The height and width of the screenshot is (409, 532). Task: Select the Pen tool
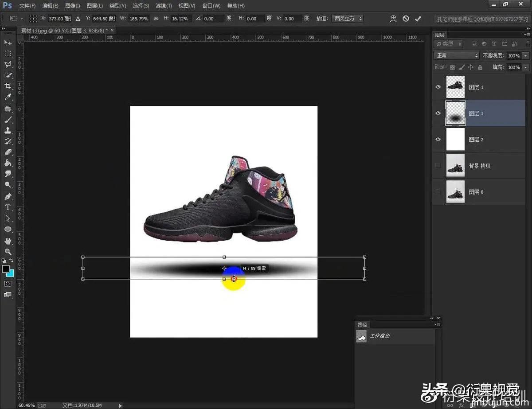coord(8,196)
